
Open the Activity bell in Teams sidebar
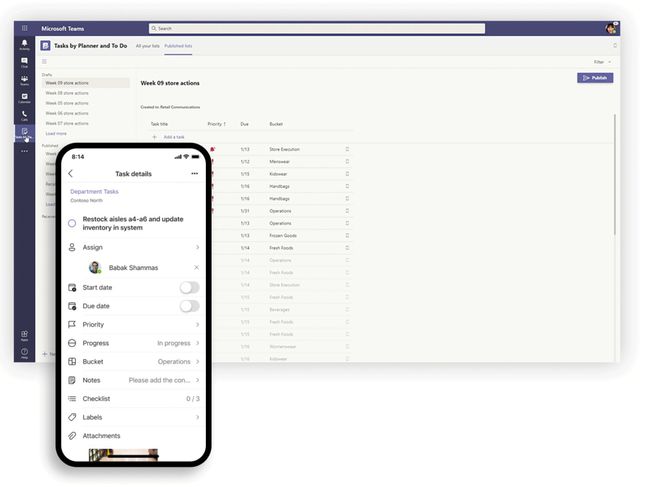[x=24, y=45]
